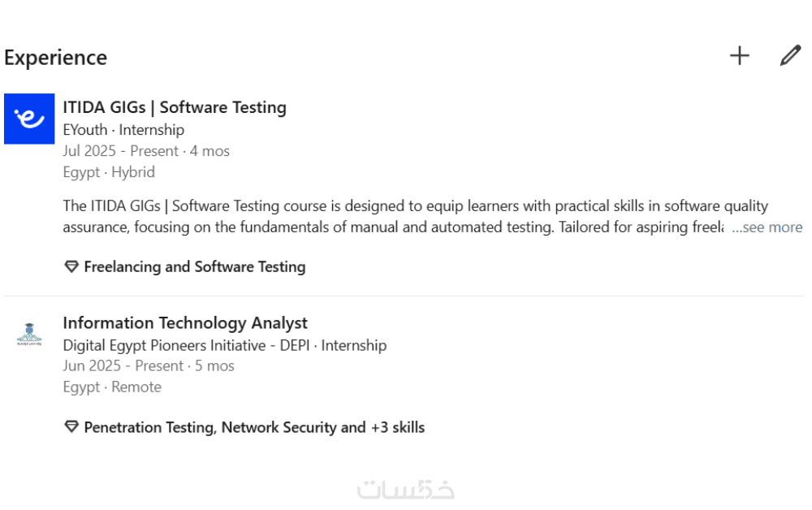Click the Experience section heading

pyautogui.click(x=55, y=58)
